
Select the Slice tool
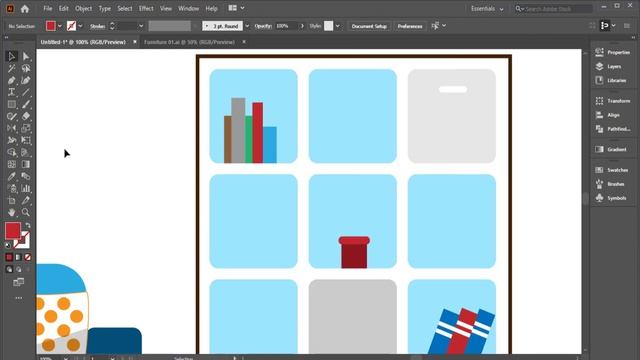pos(26,200)
